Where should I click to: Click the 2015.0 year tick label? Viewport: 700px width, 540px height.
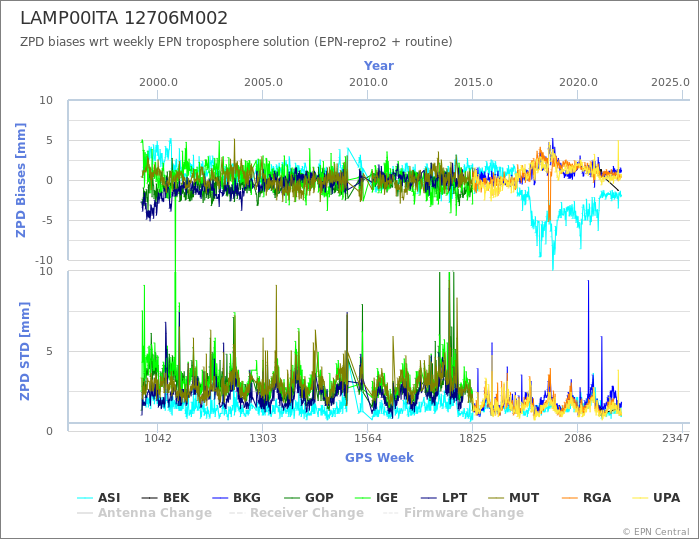coord(473,83)
